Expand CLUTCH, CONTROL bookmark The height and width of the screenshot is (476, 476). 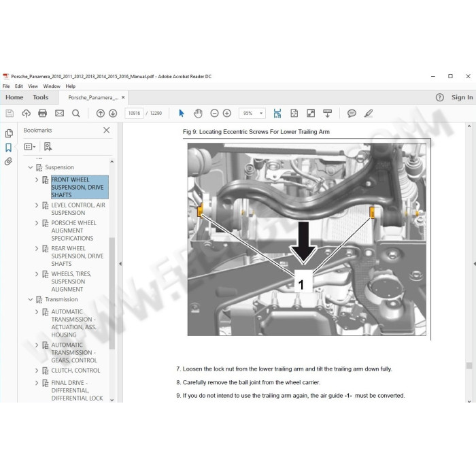click(x=37, y=371)
